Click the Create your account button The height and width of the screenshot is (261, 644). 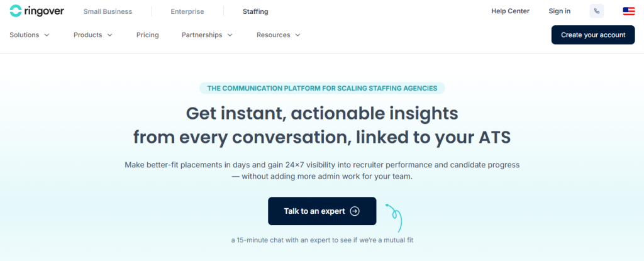593,35
